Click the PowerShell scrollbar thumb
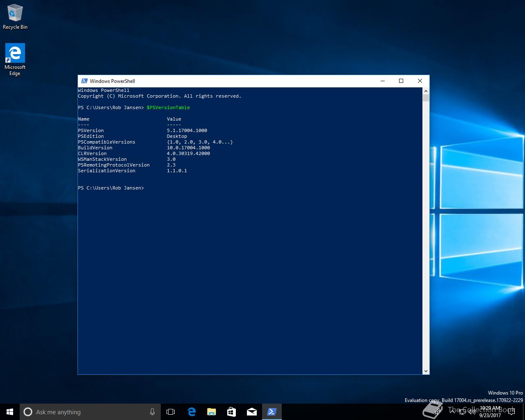 click(426, 98)
